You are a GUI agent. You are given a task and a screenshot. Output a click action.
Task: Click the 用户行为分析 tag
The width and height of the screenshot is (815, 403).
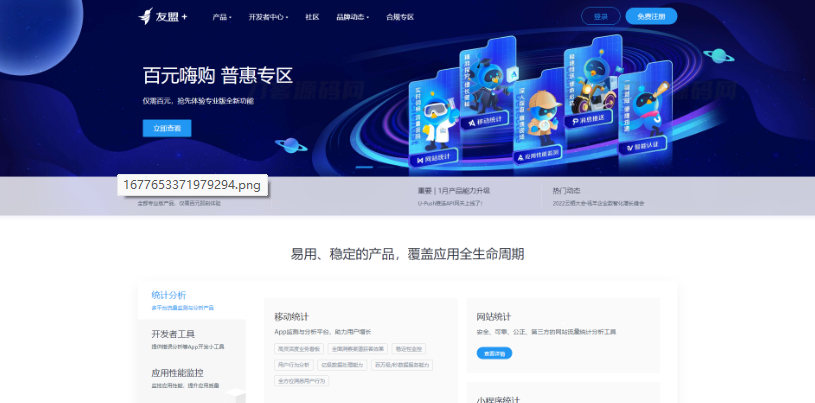[294, 365]
